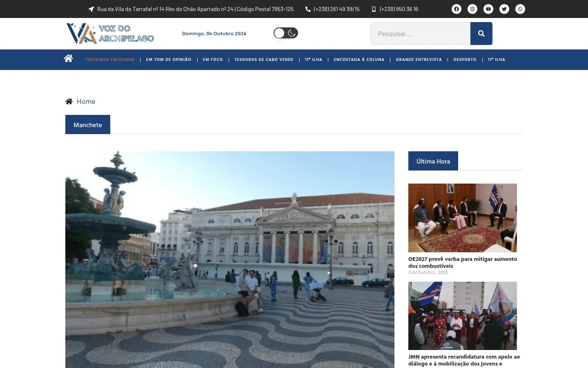The width and height of the screenshot is (588, 368).
Task: Focus the Pesquisar search field
Action: pos(420,34)
